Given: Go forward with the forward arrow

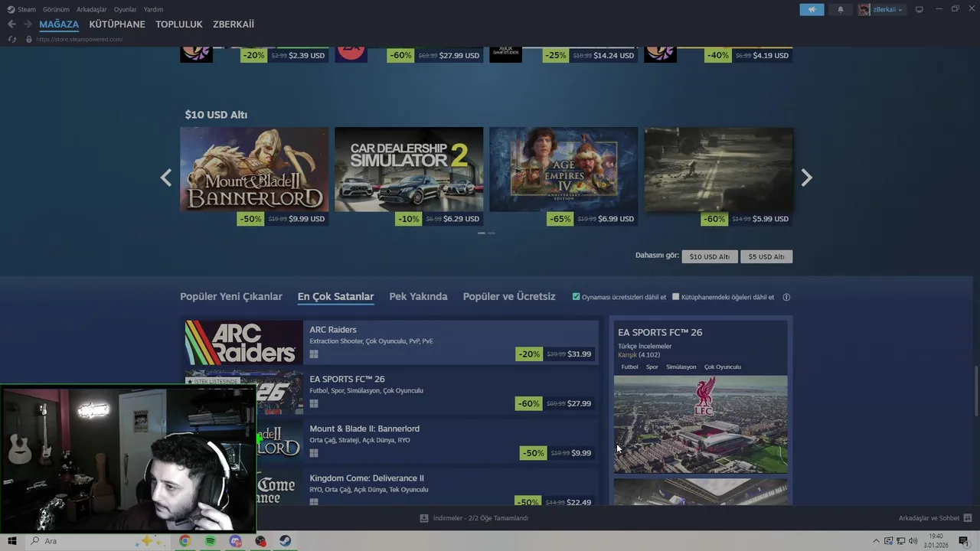Looking at the screenshot, I should click(28, 24).
